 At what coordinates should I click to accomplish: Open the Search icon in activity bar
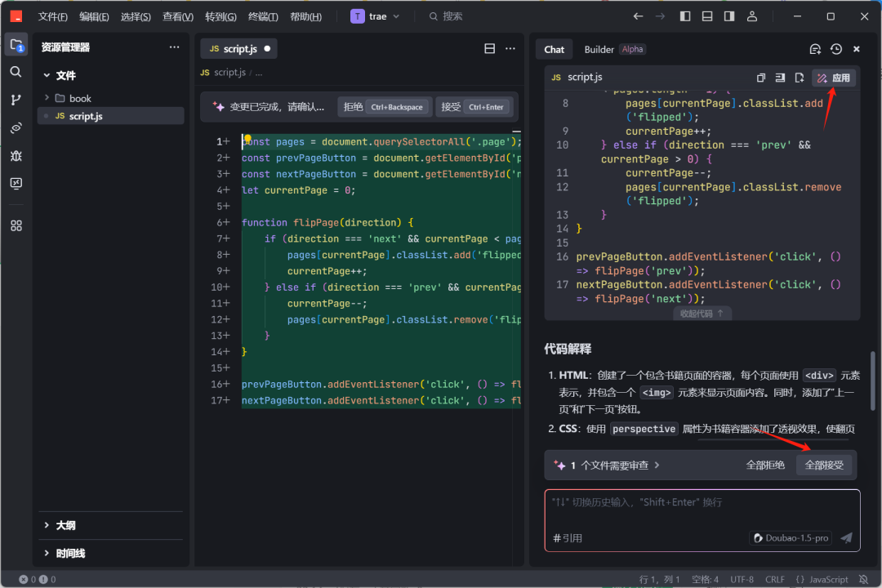(x=16, y=72)
